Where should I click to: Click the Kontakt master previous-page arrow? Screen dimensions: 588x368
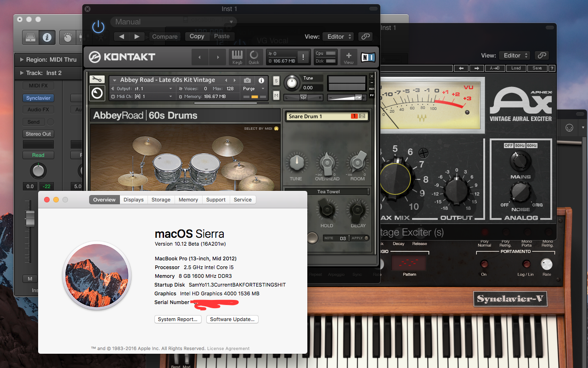click(x=199, y=57)
